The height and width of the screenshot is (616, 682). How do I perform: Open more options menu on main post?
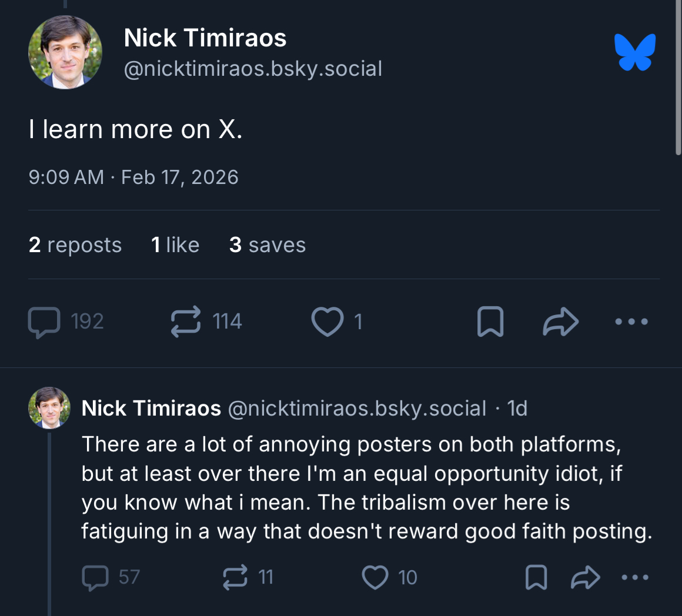pos(631,322)
